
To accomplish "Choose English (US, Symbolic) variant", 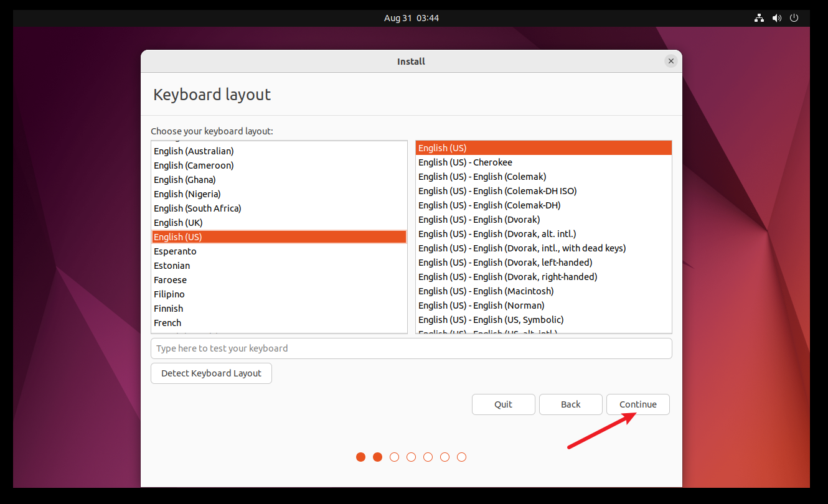I will (543, 320).
